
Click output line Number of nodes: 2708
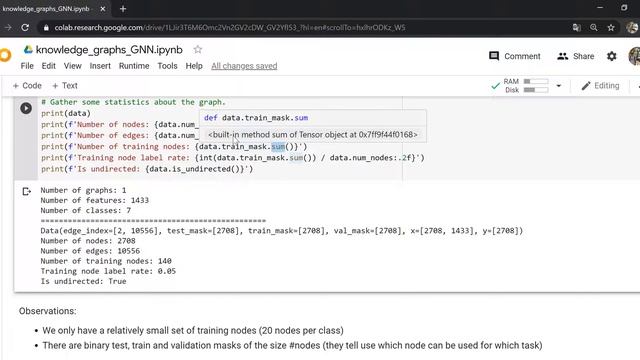[x=88, y=241]
